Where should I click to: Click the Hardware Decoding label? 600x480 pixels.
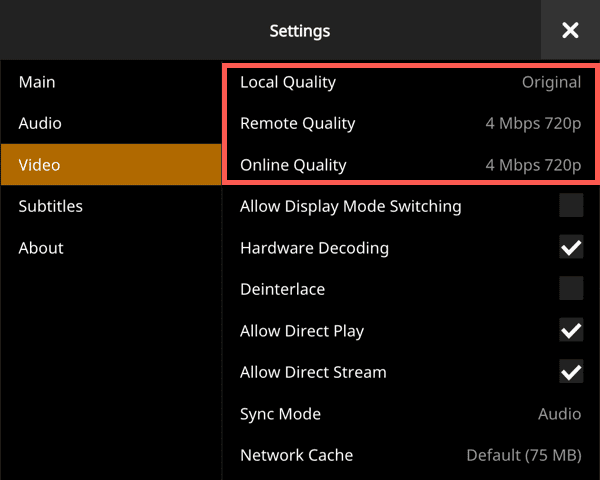(314, 248)
